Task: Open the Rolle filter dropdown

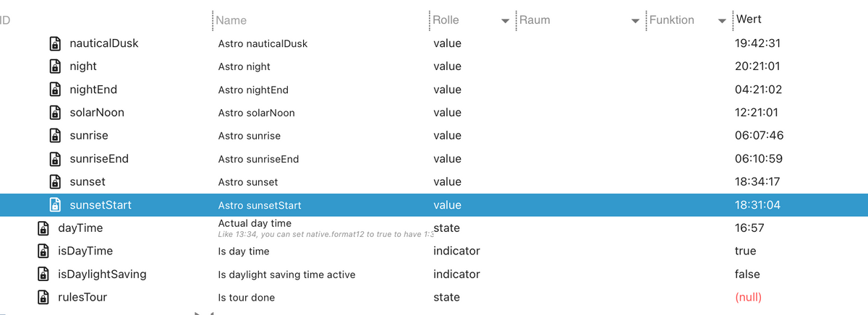Action: (505, 21)
